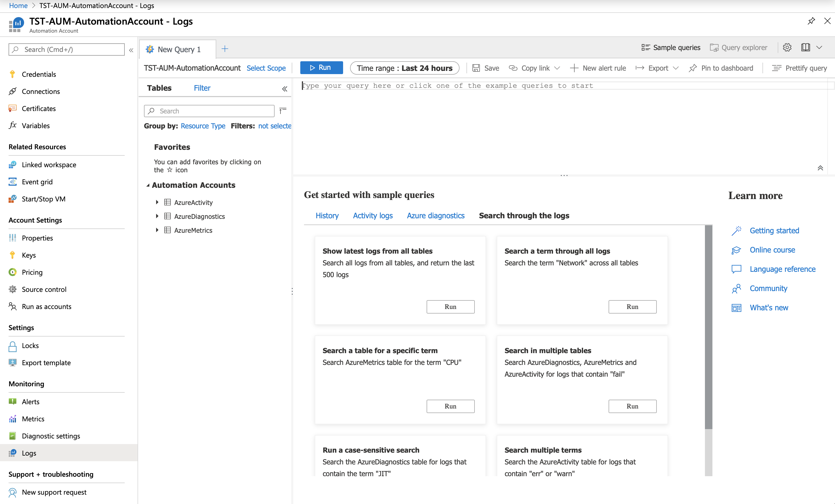This screenshot has height=504, width=835.
Task: Expand the AzureDiagnostics table
Action: coord(157,216)
